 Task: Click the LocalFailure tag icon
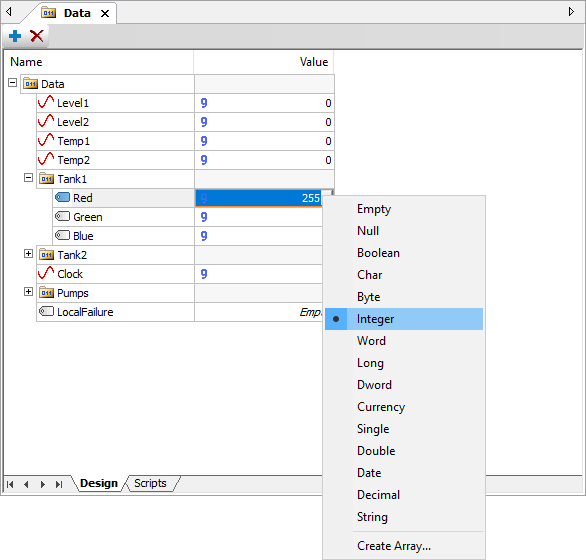(46, 311)
